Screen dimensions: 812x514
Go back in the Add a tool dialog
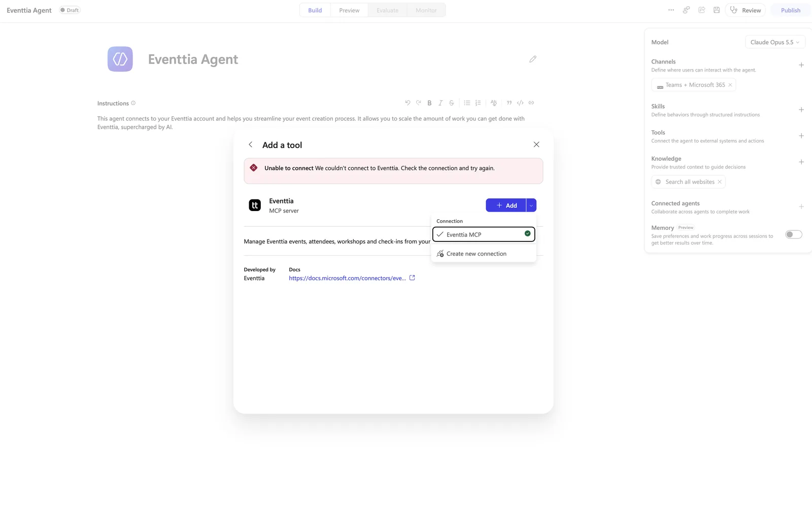pos(251,145)
